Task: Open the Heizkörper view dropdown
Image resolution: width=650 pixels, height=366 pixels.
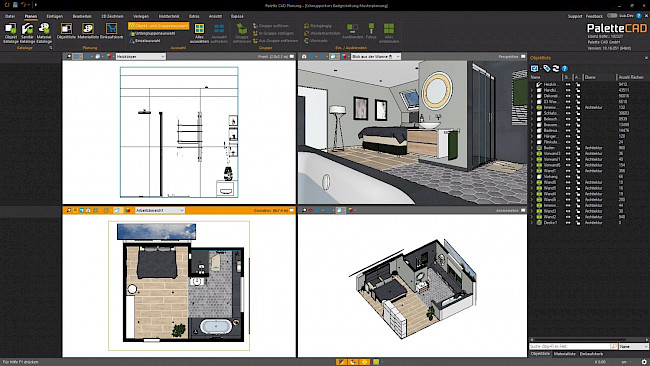Action: click(x=141, y=56)
